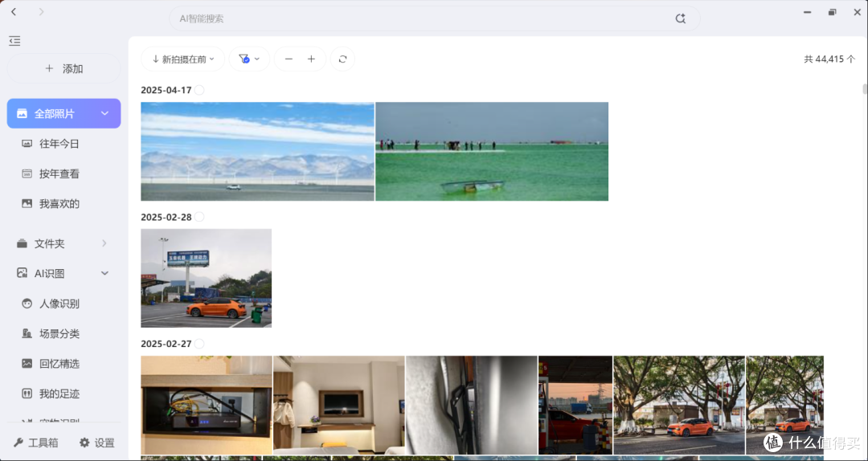Click the 添加 add button
The image size is (868, 461).
[x=63, y=68]
